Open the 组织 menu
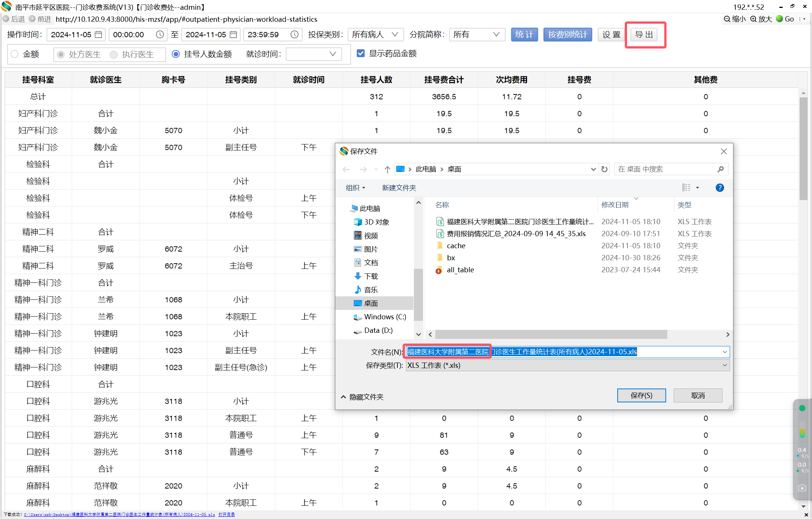 (x=355, y=188)
